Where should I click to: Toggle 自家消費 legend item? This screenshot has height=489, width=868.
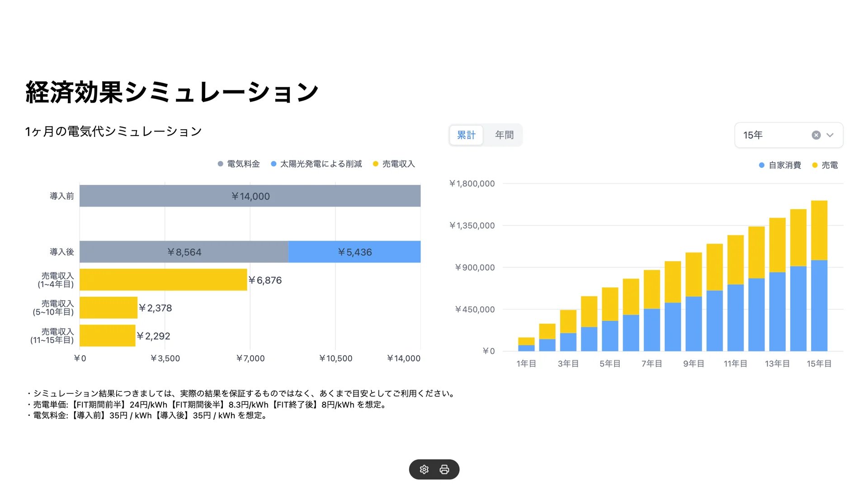(780, 165)
